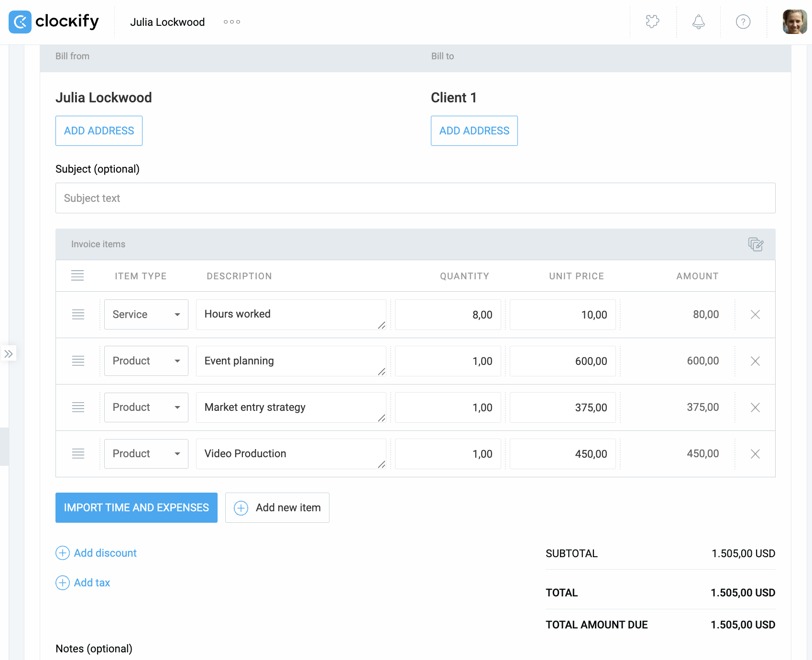The height and width of the screenshot is (660, 812).
Task: Open the options menu next to Julia Lockwood
Action: pos(231,22)
